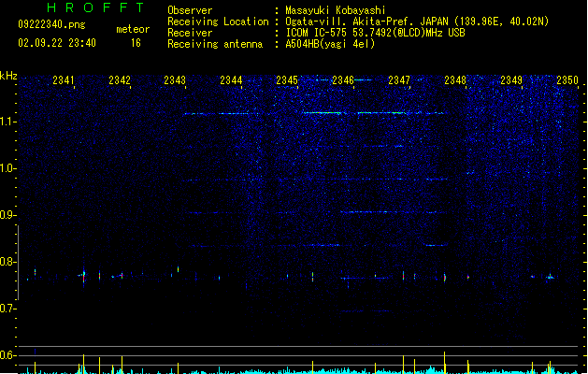Select the meteor count value 16
Screen dimensions: 588x374
point(136,43)
